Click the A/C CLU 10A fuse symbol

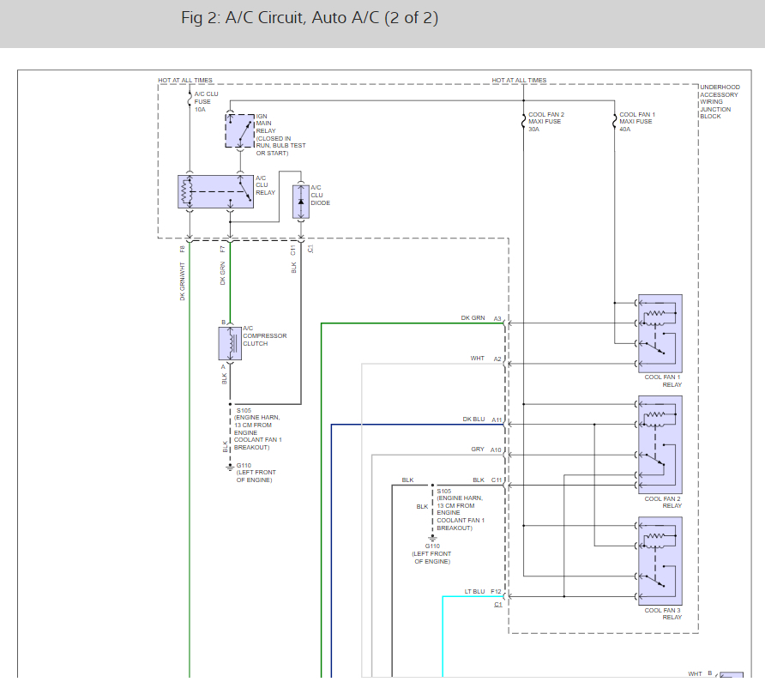[189, 100]
